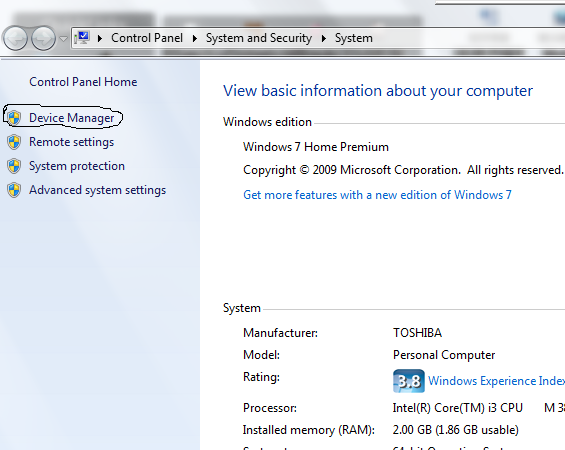The height and width of the screenshot is (450, 565).
Task: Click the Model: label
Action: pyautogui.click(x=261, y=355)
